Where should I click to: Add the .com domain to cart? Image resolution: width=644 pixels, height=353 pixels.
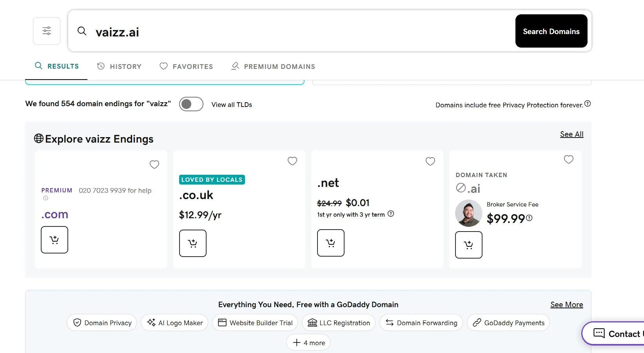[x=54, y=240]
